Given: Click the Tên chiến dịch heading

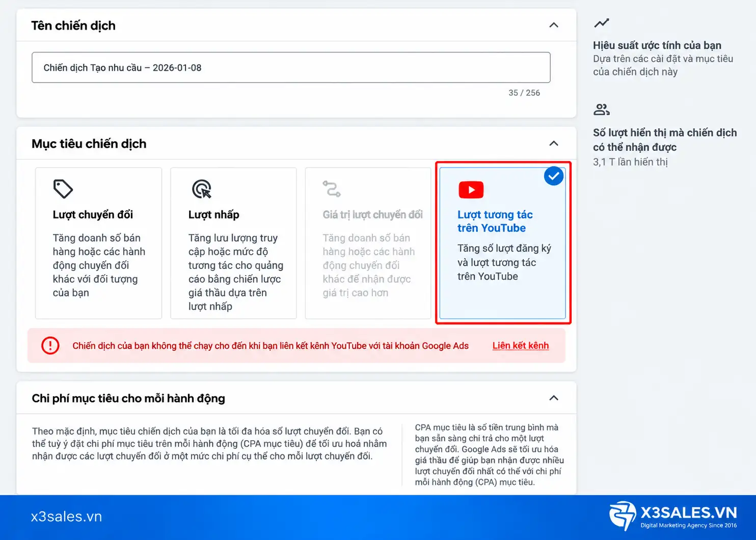Looking at the screenshot, I should coord(73,25).
